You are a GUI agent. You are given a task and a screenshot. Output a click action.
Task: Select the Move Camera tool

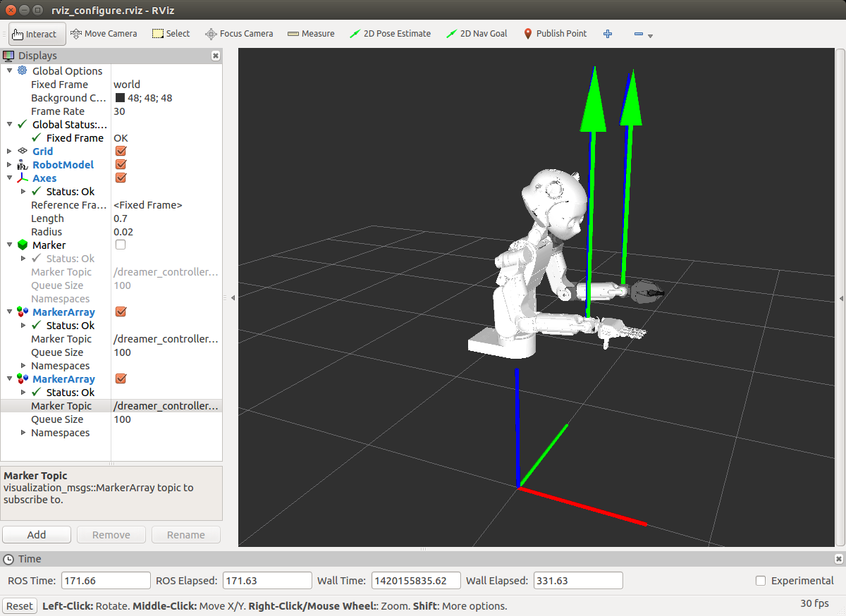click(x=103, y=34)
